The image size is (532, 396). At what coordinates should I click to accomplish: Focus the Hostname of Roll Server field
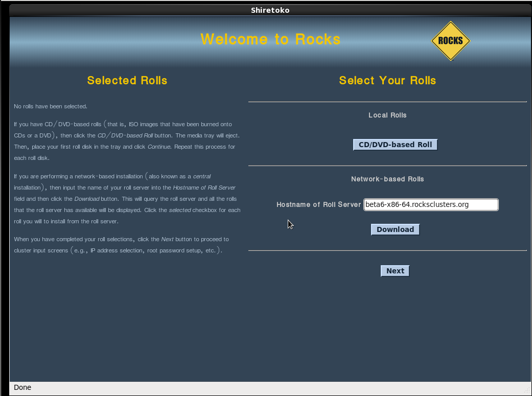point(431,204)
